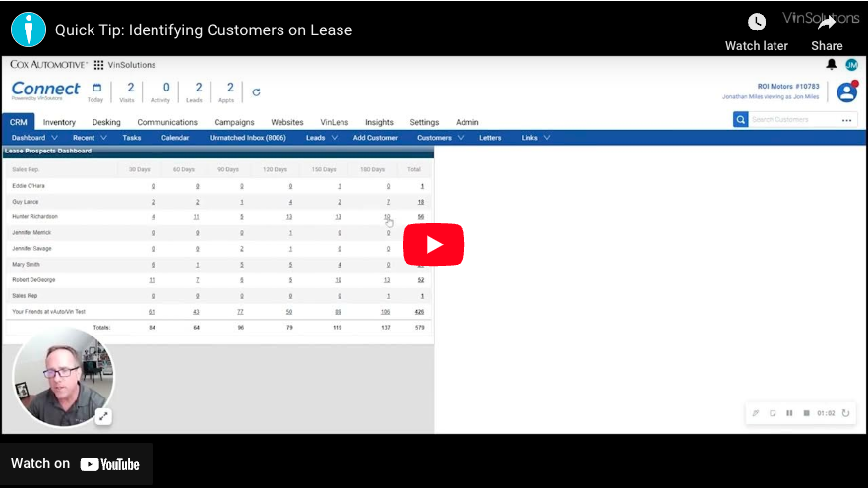Open the user profile avatar icon
The image size is (868, 488).
[846, 92]
